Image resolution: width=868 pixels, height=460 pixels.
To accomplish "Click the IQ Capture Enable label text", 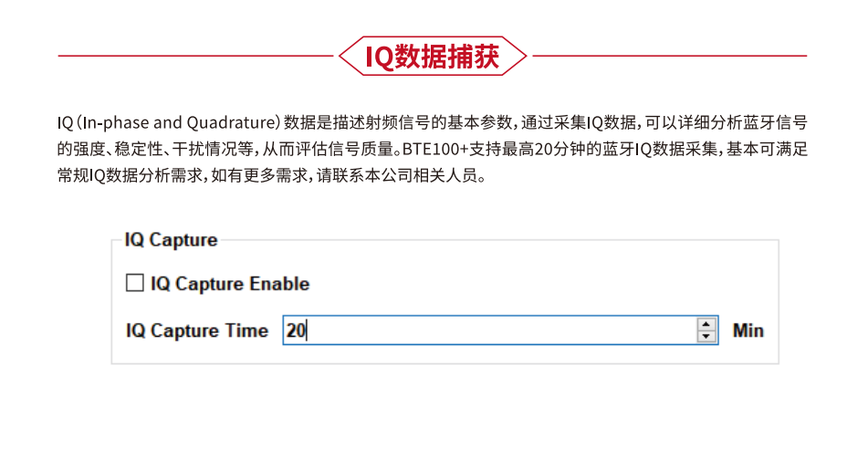I will (230, 284).
